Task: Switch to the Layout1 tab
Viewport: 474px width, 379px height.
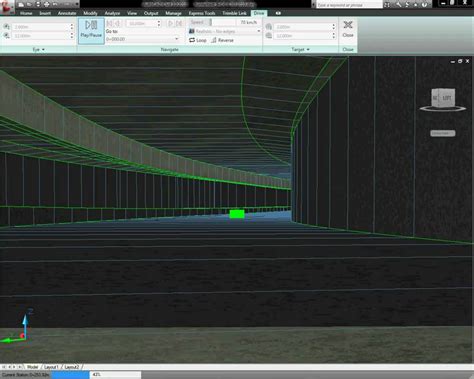Action: (51, 367)
